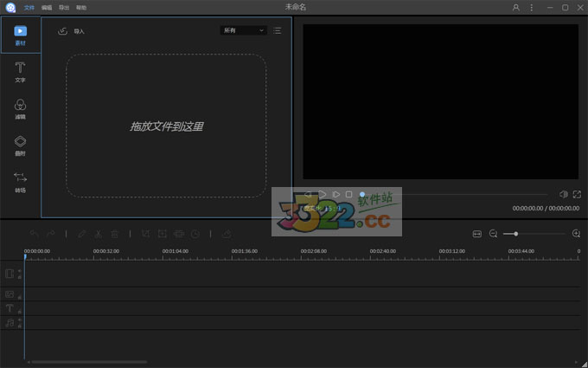Click the scissors split icon

[99, 234]
